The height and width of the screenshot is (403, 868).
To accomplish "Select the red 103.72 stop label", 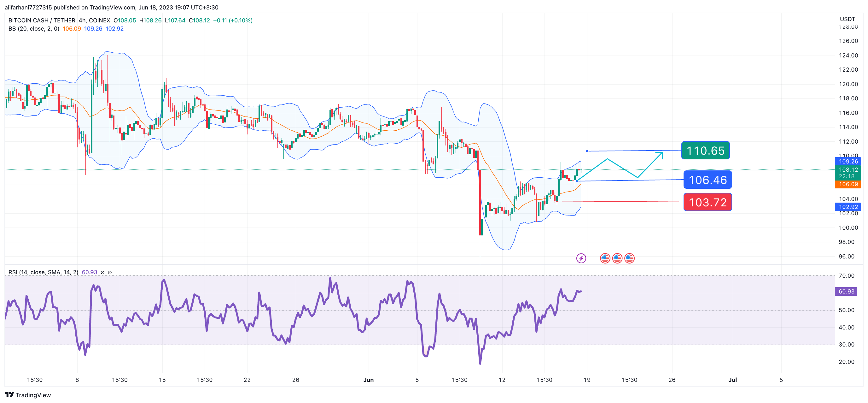I will pos(707,202).
